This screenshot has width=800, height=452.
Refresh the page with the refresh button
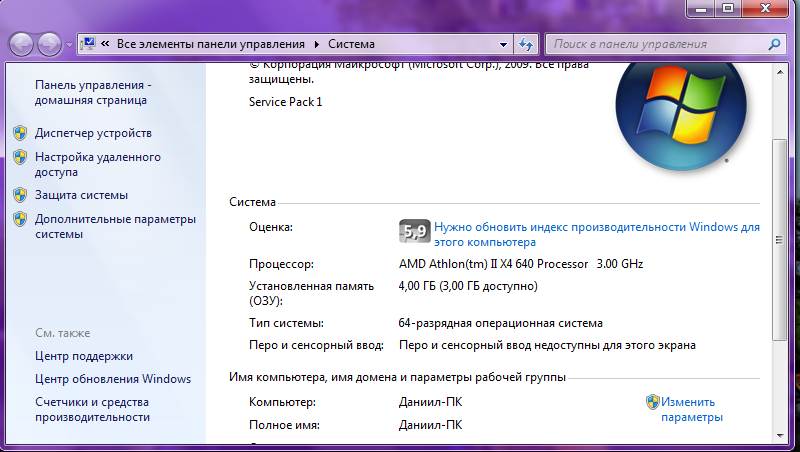click(526, 44)
